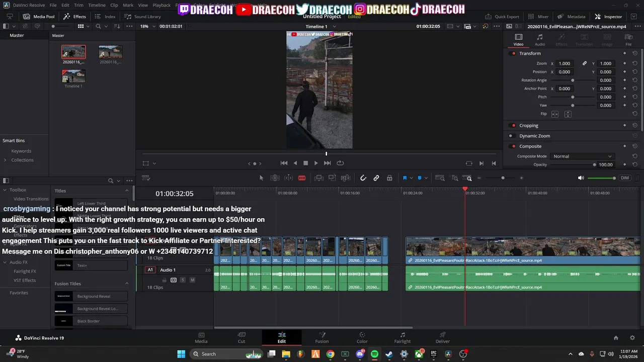Viewport: 644px width, 362px height.
Task: Open the viewer zoom 18% dropdown
Action: (x=148, y=26)
